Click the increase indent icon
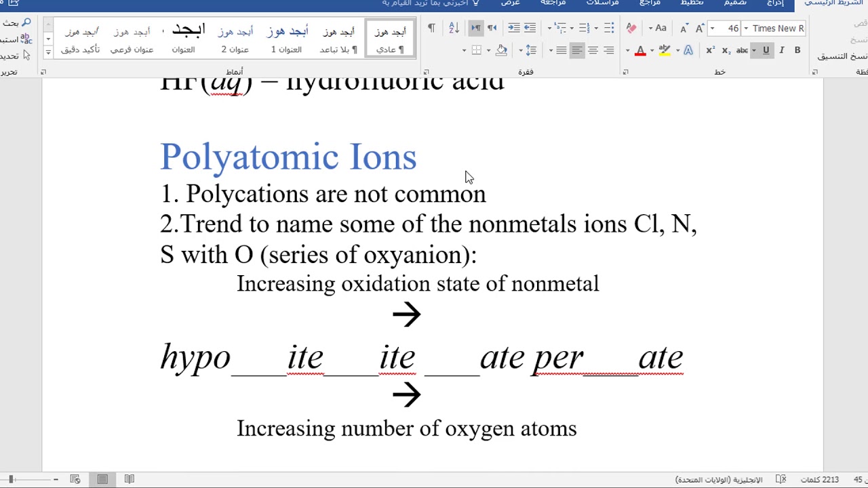 pyautogui.click(x=514, y=28)
